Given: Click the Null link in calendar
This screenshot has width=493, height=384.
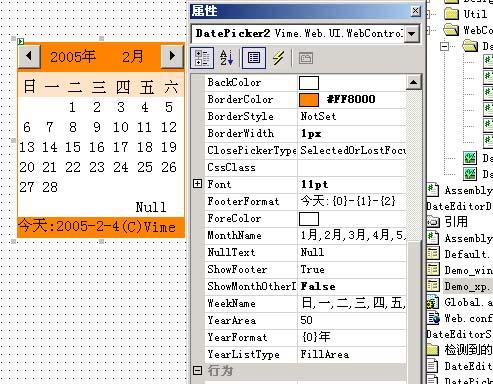Looking at the screenshot, I should click(x=151, y=207).
